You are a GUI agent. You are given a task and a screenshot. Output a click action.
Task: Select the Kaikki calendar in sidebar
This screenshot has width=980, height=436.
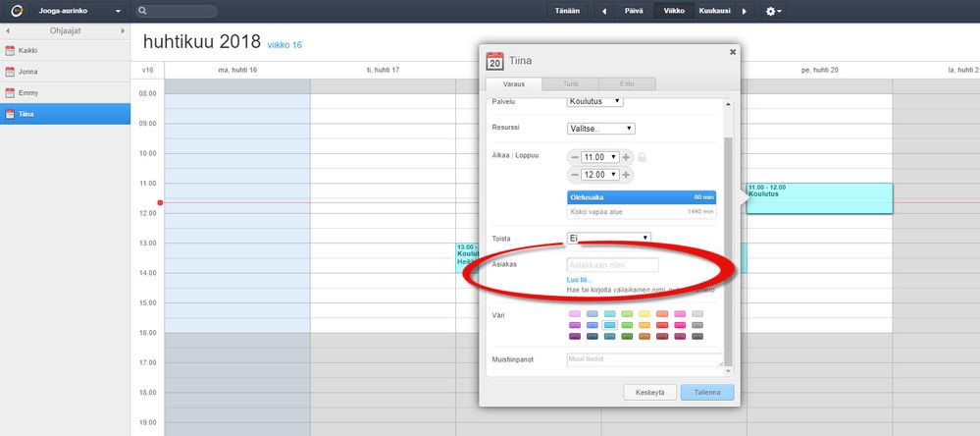coord(65,51)
